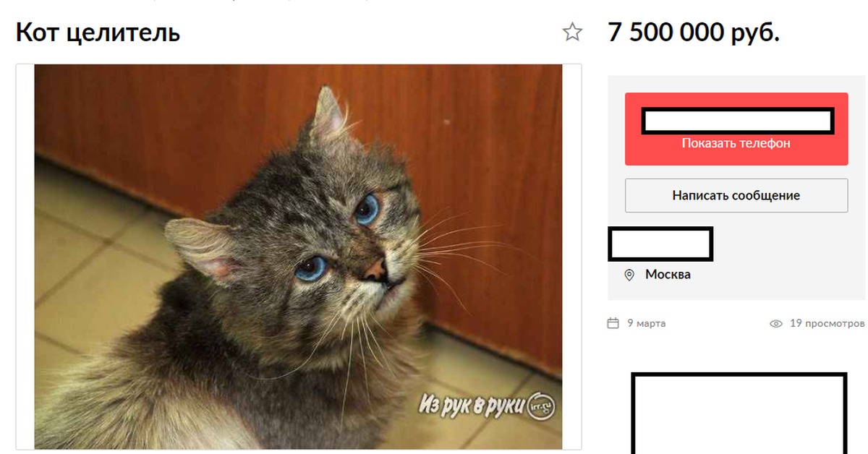
Task: Click the eye icon for view count
Action: [x=776, y=323]
